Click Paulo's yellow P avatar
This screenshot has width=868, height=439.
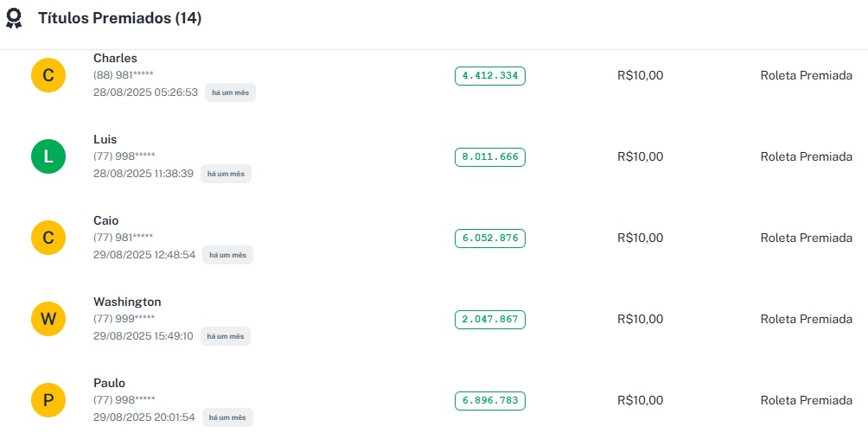[48, 400]
